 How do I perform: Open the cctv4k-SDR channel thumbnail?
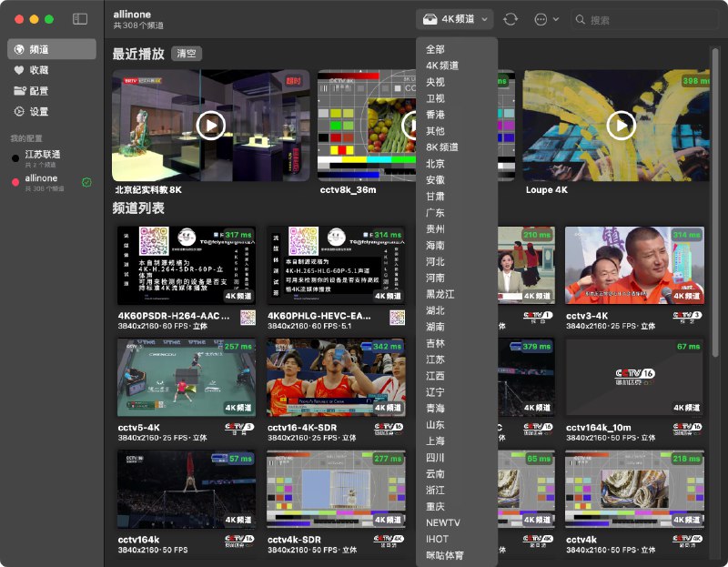[x=336, y=489]
